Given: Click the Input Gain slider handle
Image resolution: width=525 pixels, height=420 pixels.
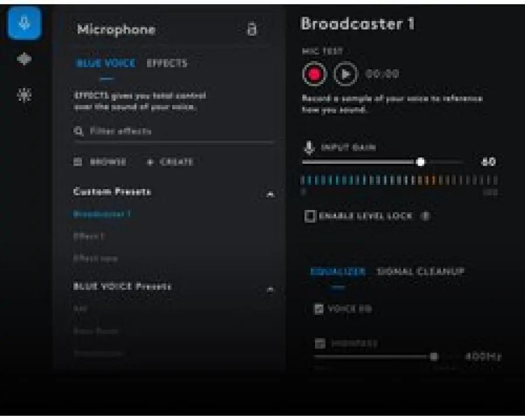Looking at the screenshot, I should (421, 162).
